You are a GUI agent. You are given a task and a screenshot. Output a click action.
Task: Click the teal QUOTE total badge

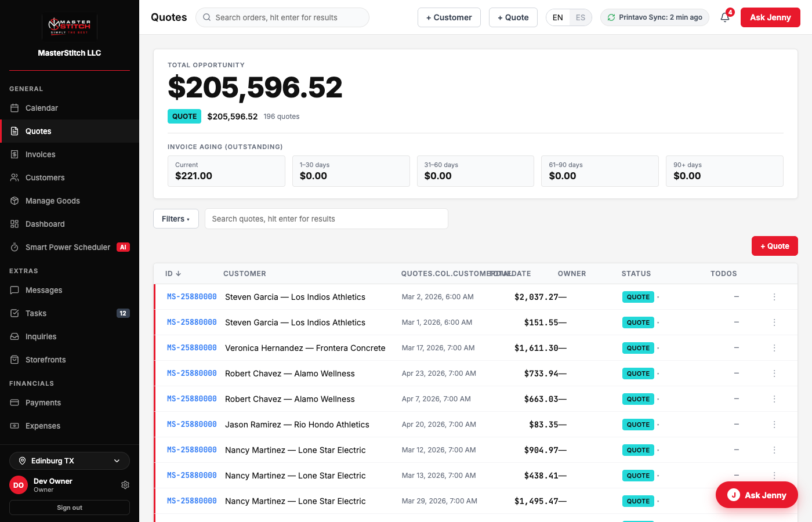184,117
